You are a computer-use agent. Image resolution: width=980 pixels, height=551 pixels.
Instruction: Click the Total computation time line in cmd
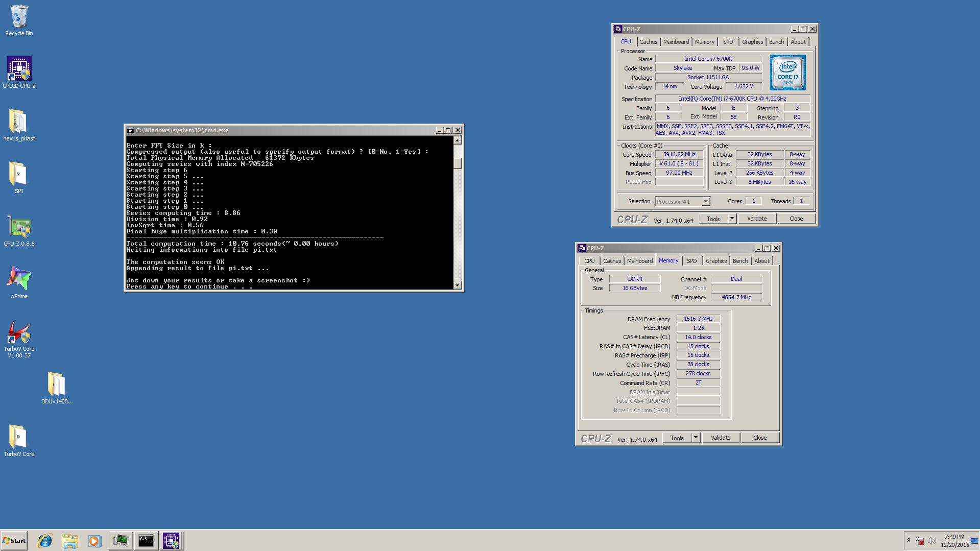232,244
